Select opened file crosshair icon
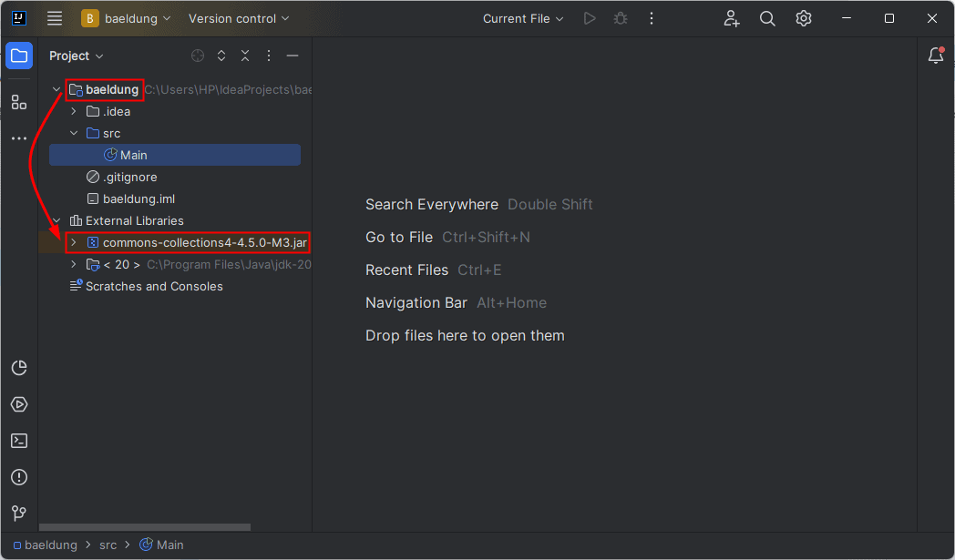Screen dimensions: 955x560 198,56
